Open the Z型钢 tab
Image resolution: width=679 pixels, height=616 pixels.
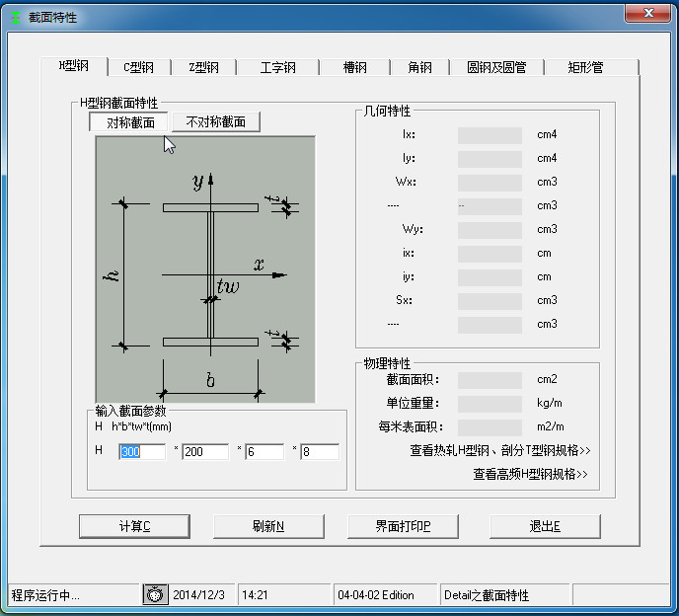(x=203, y=67)
